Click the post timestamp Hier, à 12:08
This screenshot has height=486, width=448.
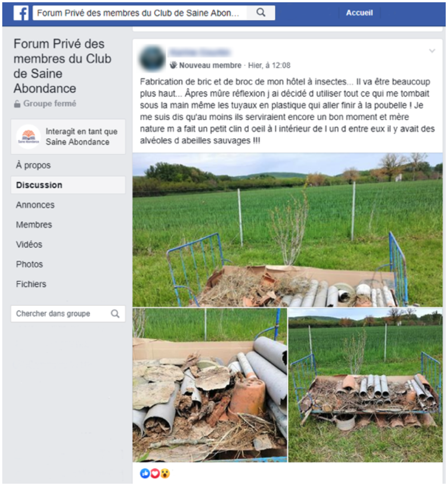pyautogui.click(x=269, y=65)
